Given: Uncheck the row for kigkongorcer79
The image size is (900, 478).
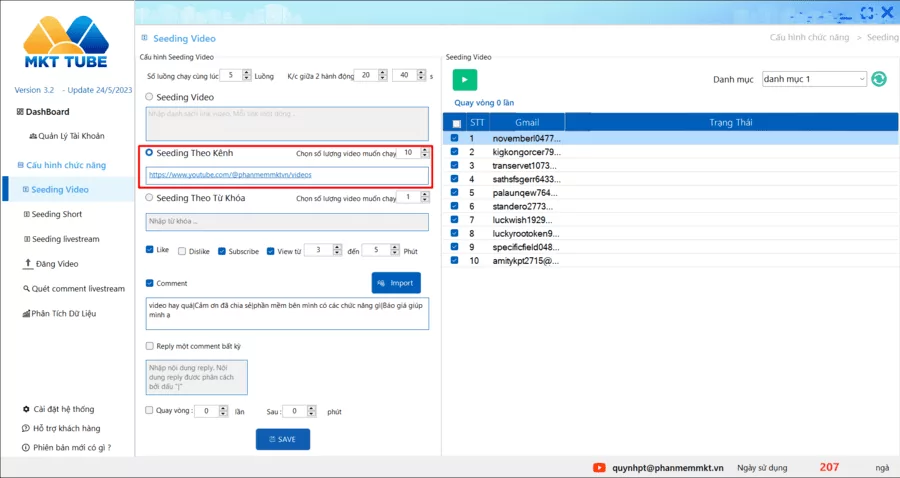Looking at the screenshot, I should tap(455, 151).
